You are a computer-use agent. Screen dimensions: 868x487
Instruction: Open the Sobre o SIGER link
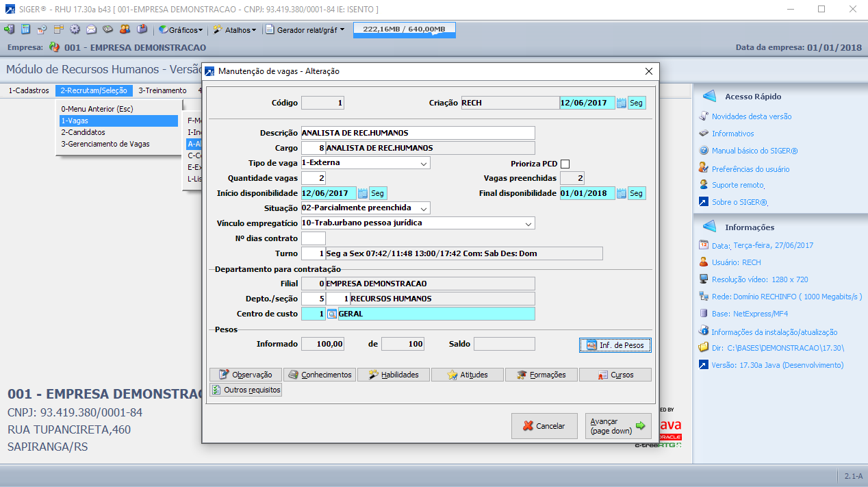point(739,202)
